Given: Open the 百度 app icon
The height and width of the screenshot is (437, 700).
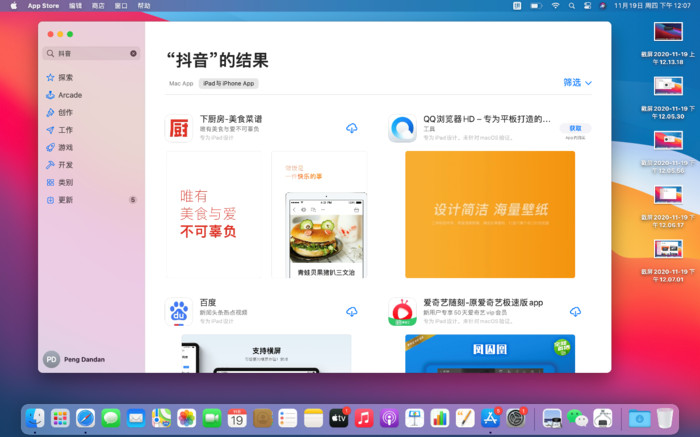Looking at the screenshot, I should (x=179, y=312).
